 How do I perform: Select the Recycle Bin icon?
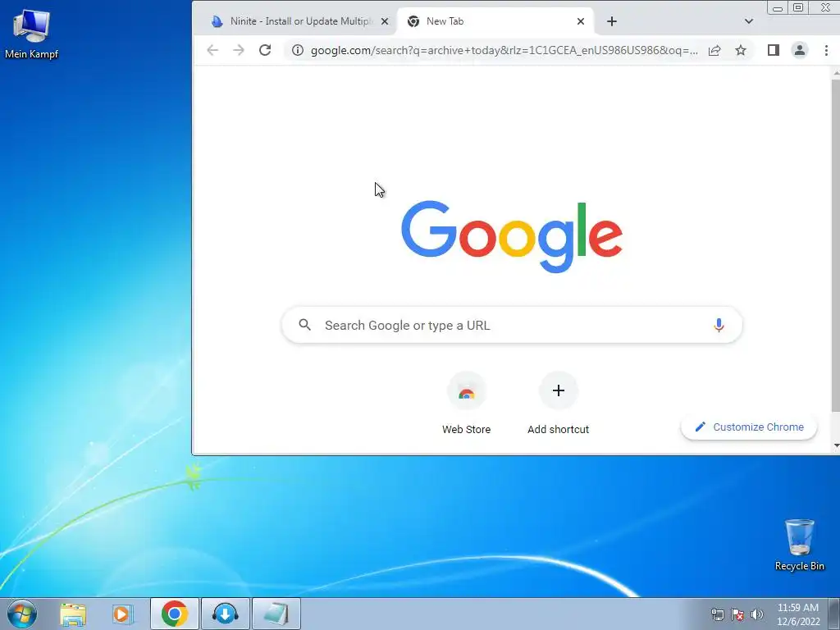[x=799, y=545]
